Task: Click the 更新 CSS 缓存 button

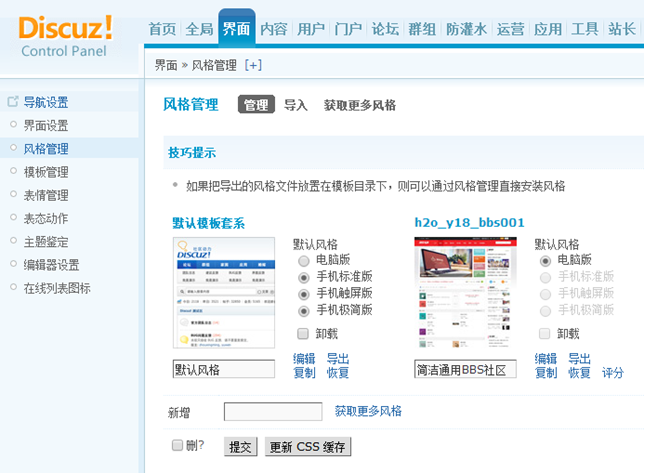Action: pos(308,446)
